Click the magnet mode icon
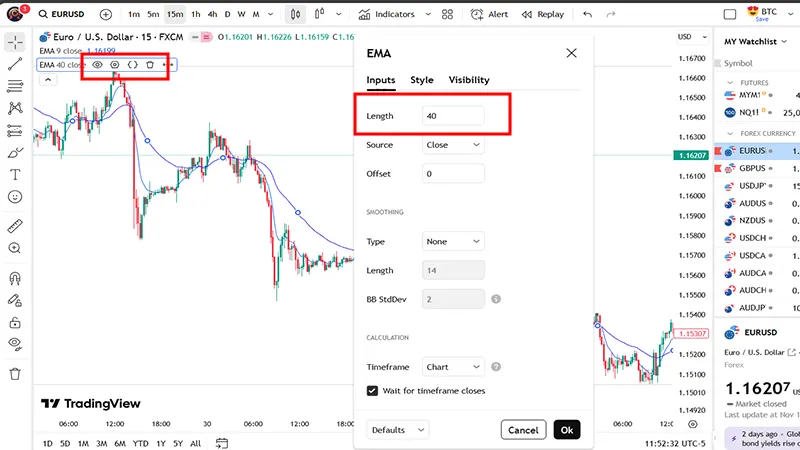The width and height of the screenshot is (800, 450). pos(15,278)
